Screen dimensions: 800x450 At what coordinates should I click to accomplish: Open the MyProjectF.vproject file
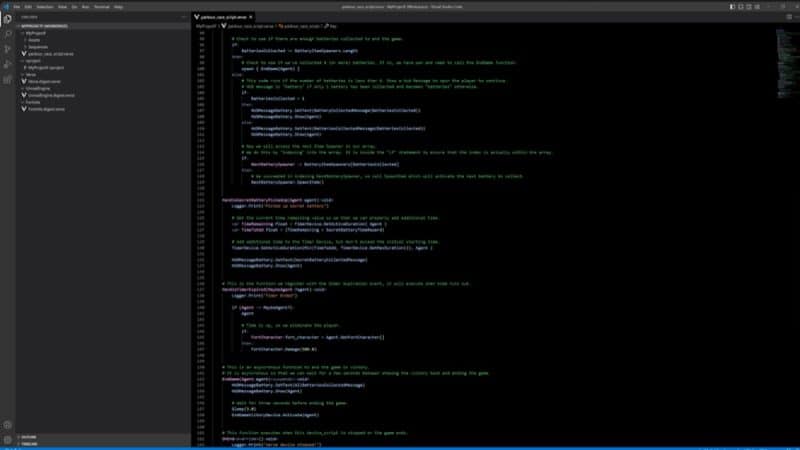point(103,67)
